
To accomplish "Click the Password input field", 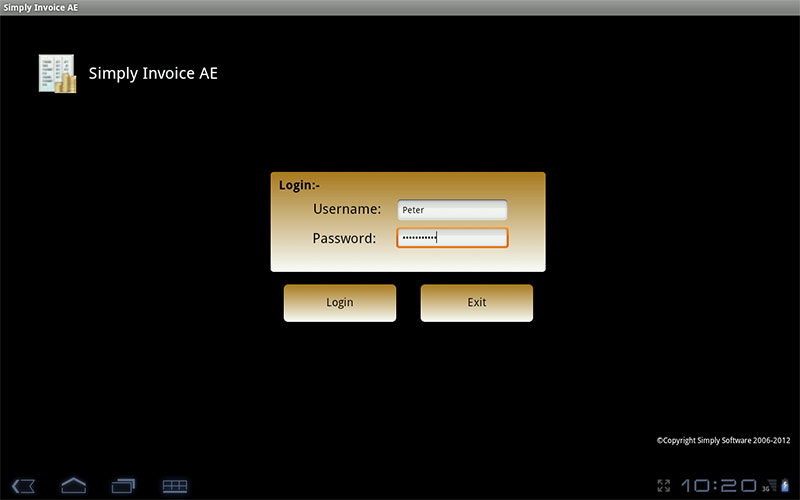I will [x=452, y=238].
